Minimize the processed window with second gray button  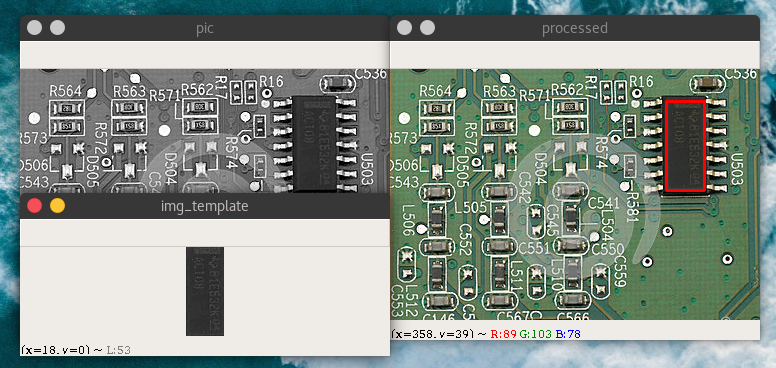[x=428, y=28]
